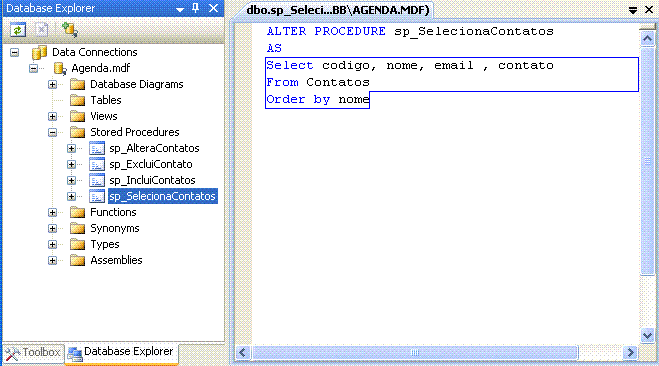Click the Refresh icon in Database Explorer toolbar
Viewport: 659px width, 366px height.
pos(18,30)
